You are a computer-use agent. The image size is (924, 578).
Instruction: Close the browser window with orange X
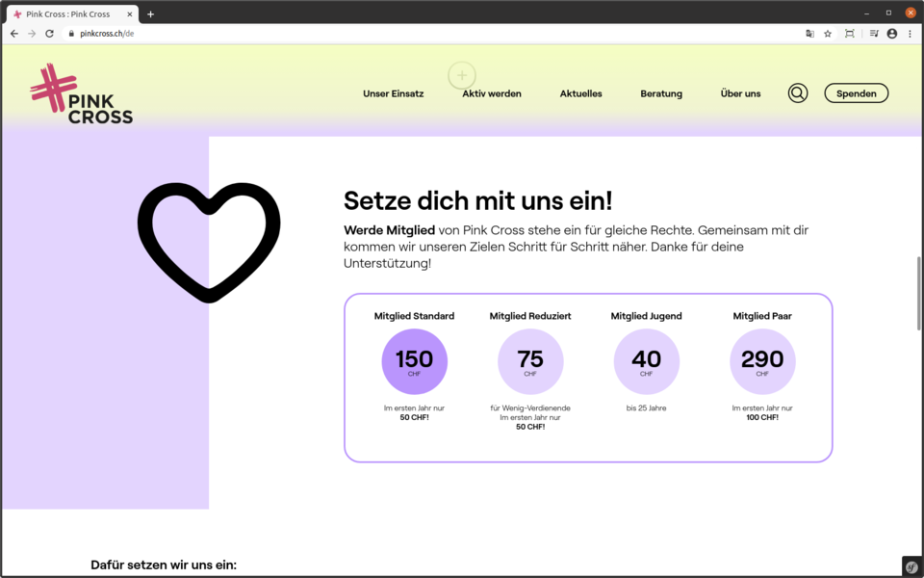coord(911,13)
